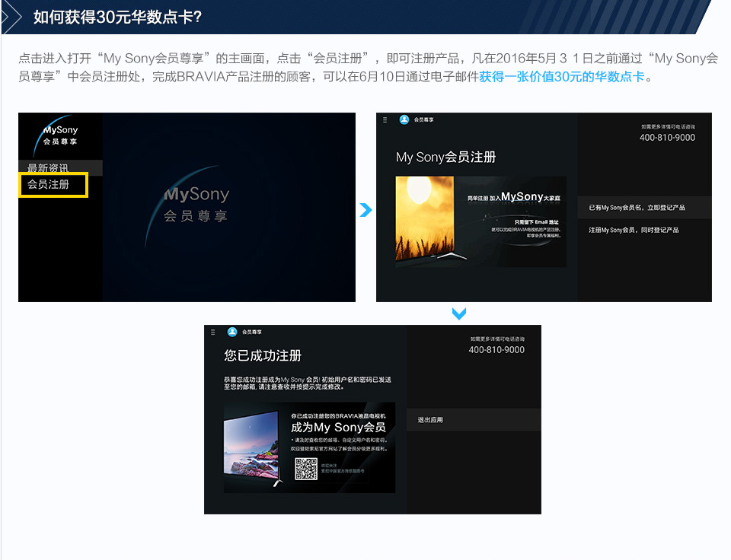
Task: Click the 退出应用 button
Action: 474,420
